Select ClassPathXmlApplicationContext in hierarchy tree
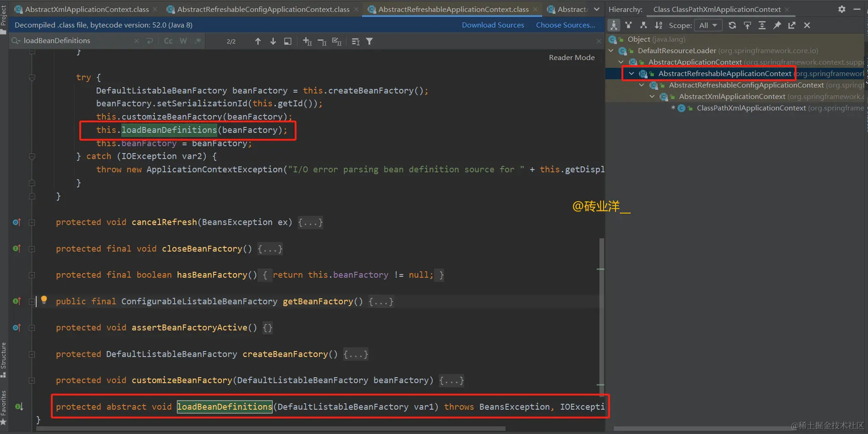 [751, 108]
